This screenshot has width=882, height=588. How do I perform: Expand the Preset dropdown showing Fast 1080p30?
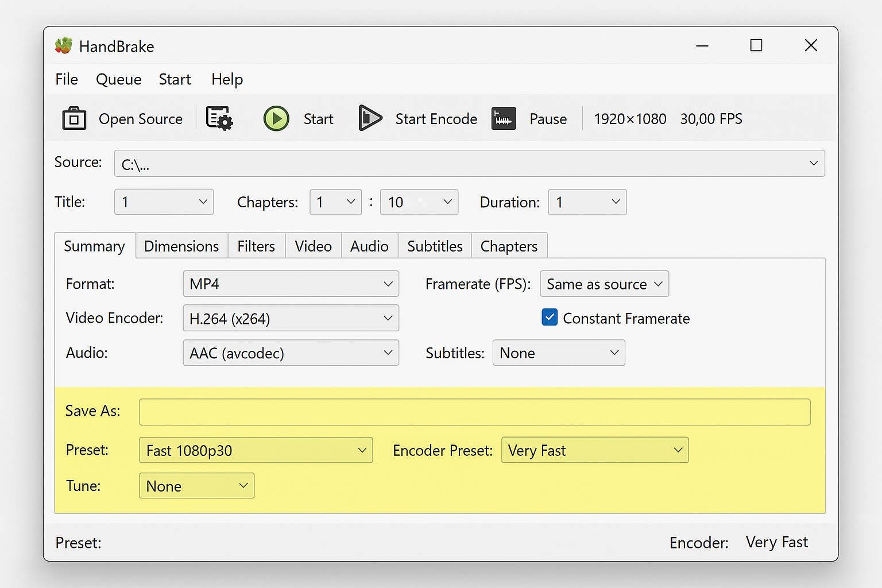coord(256,450)
